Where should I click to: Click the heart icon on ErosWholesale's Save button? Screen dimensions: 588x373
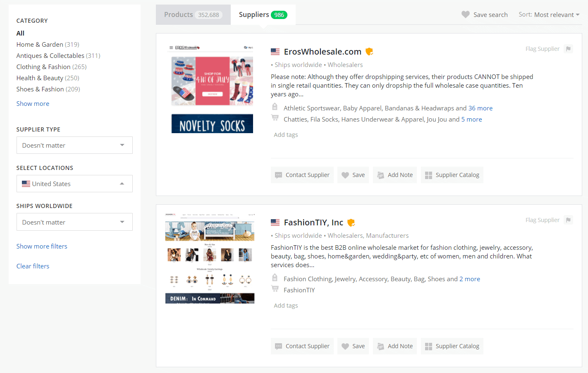pyautogui.click(x=346, y=175)
